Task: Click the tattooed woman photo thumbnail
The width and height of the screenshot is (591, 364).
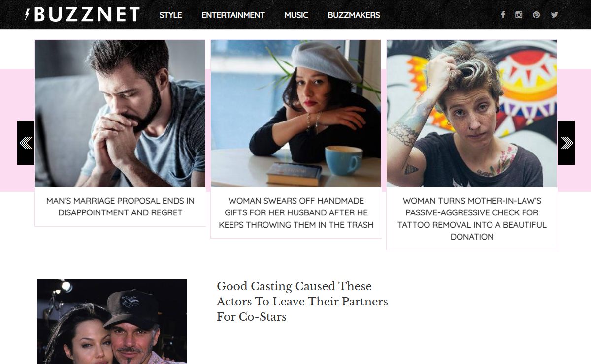Action: tap(471, 114)
